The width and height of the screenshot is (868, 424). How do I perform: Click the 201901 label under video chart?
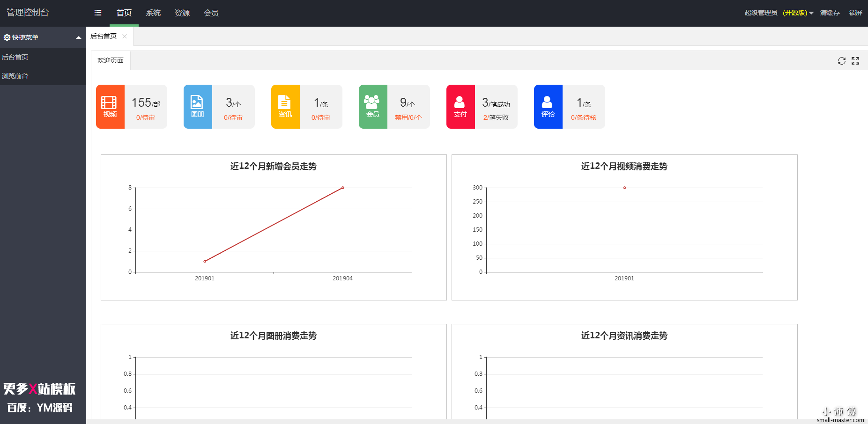click(624, 278)
